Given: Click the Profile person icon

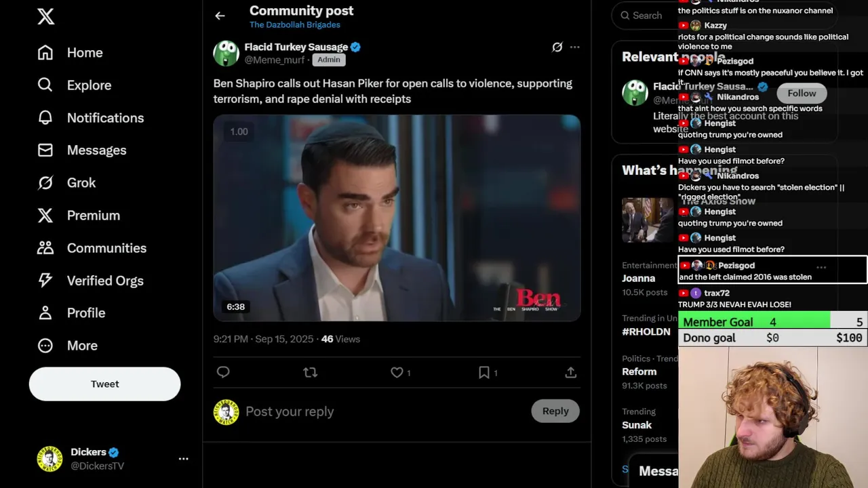Looking at the screenshot, I should pos(45,313).
